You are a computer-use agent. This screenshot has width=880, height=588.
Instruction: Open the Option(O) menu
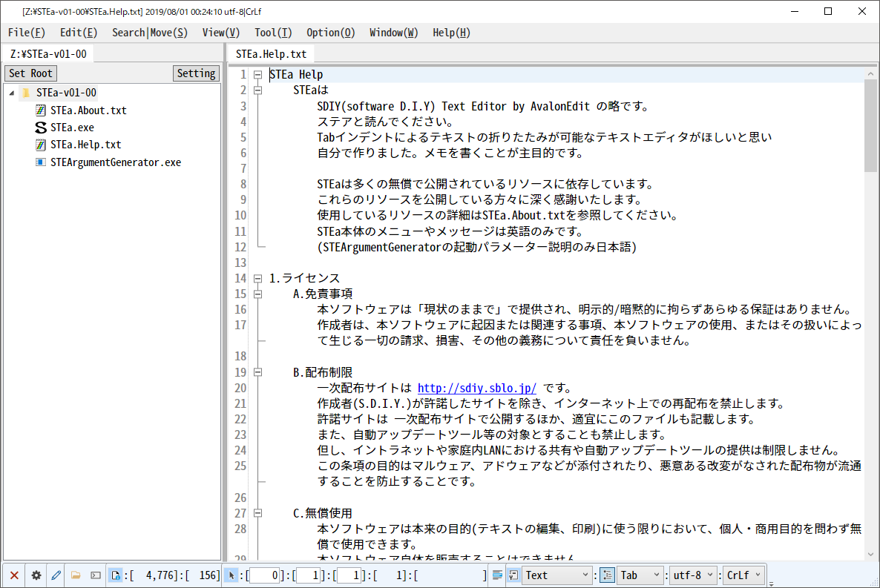pyautogui.click(x=331, y=33)
